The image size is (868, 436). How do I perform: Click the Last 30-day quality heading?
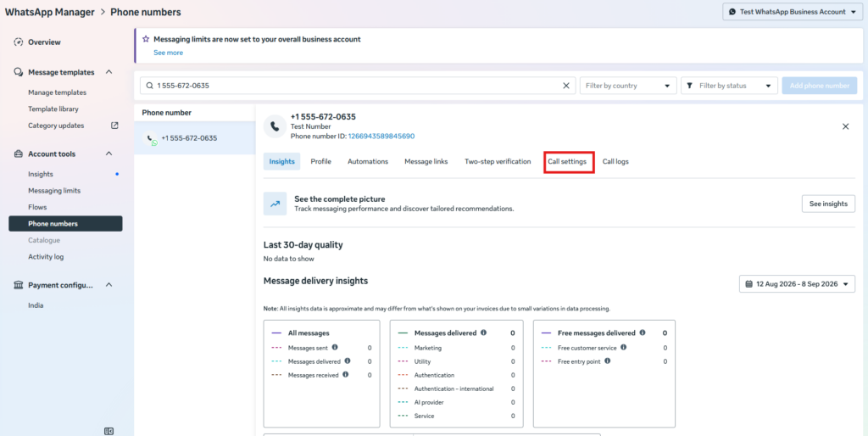click(303, 245)
